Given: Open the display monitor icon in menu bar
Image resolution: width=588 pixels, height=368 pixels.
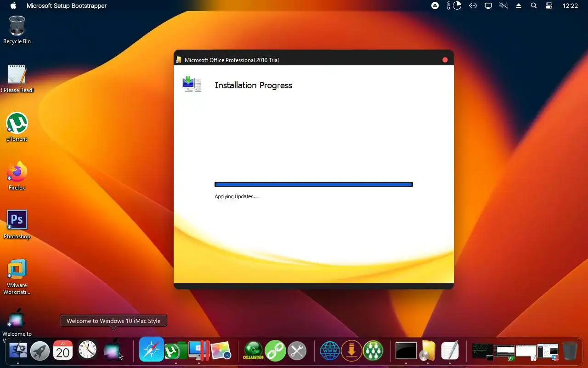Looking at the screenshot, I should 488,6.
